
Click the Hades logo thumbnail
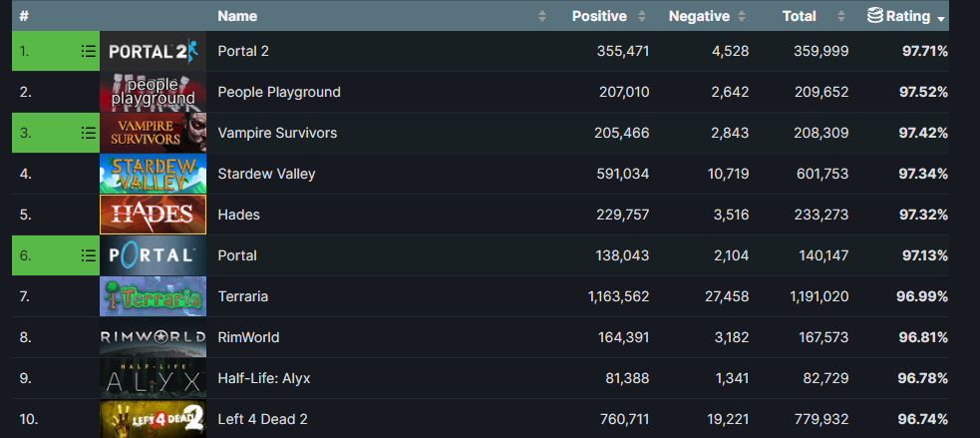(x=153, y=215)
